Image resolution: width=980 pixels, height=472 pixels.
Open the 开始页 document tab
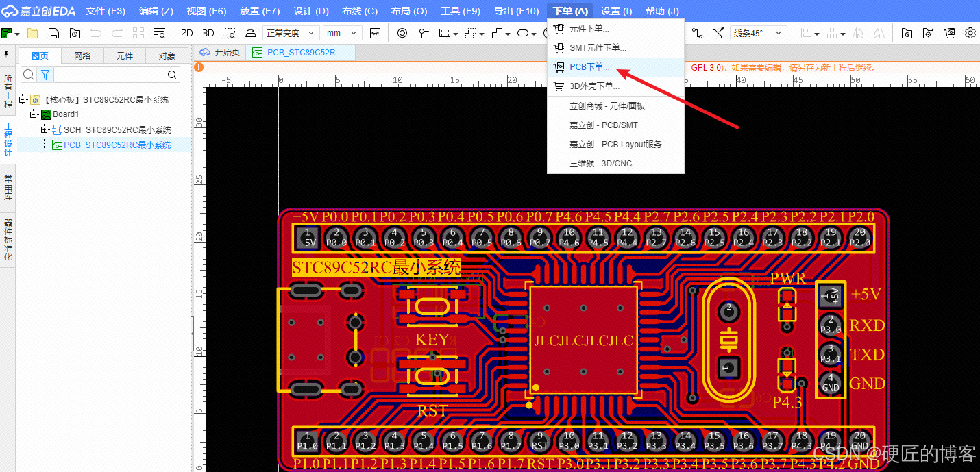[220, 52]
